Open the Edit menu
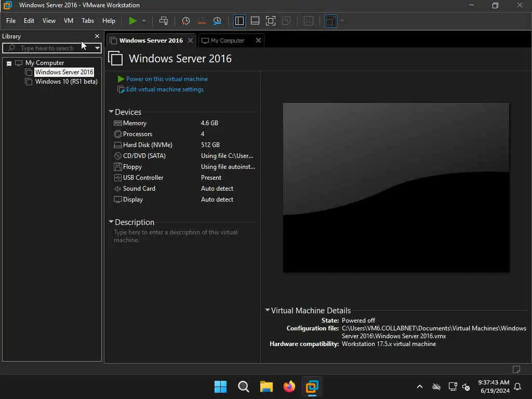The width and height of the screenshot is (532, 399). pyautogui.click(x=29, y=21)
